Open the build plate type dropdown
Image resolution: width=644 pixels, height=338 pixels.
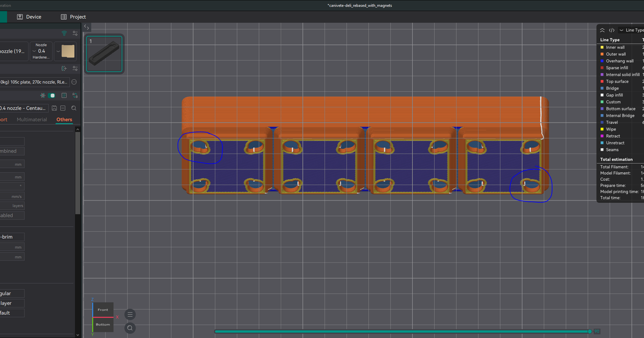[x=65, y=52]
